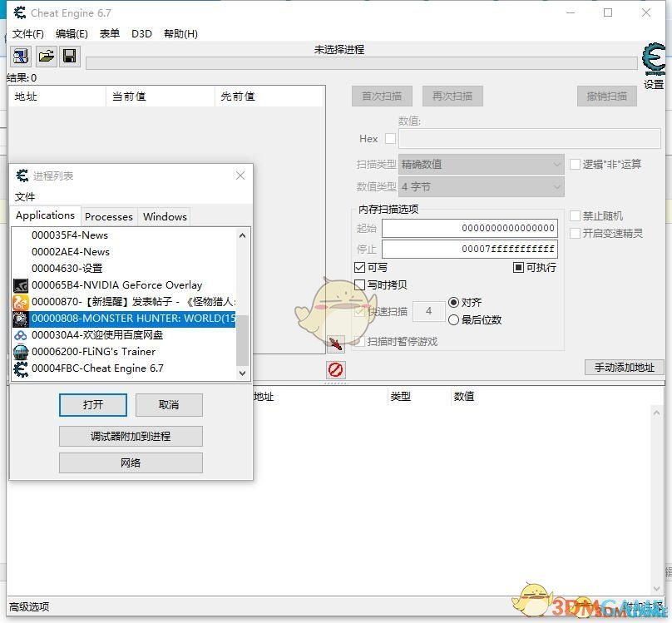672x623 pixels.
Task: Enable the 开启变速精灵 checkbox
Action: (576, 234)
